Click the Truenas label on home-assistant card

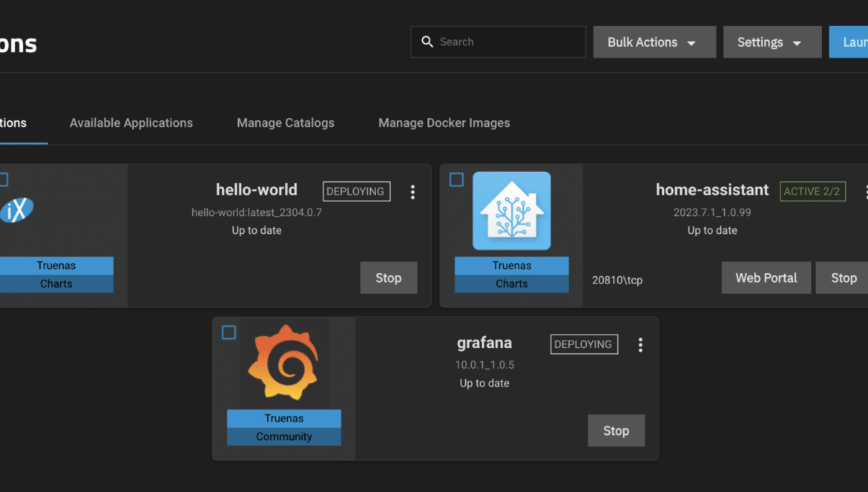coord(511,266)
